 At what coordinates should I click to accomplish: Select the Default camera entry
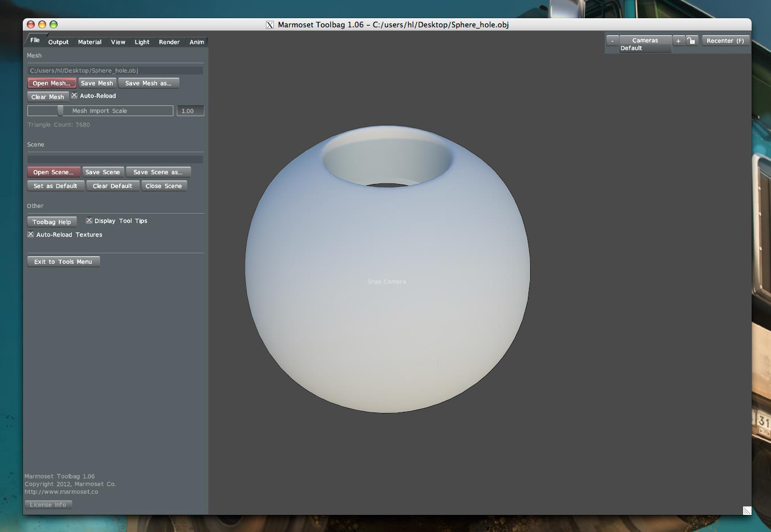click(631, 48)
